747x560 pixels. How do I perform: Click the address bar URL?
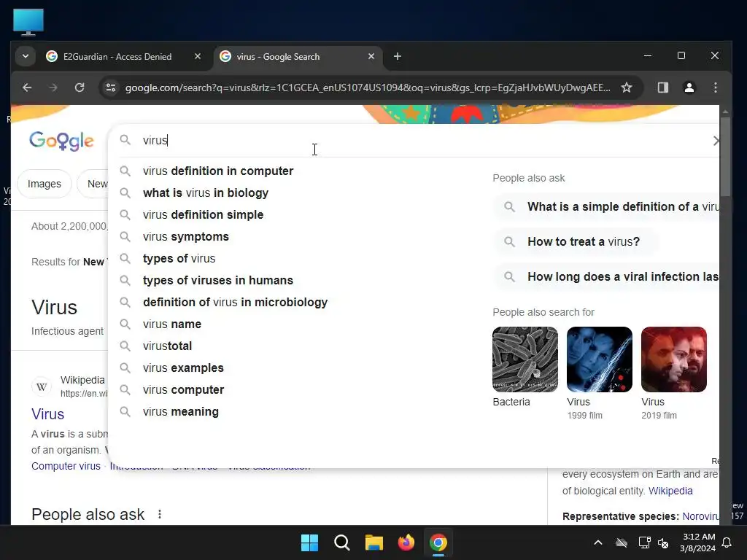pyautogui.click(x=368, y=87)
